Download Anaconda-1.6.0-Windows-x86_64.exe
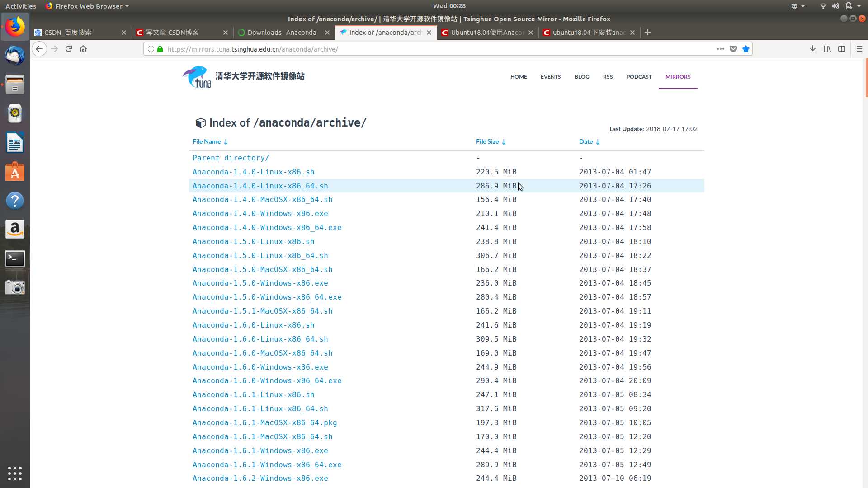868x488 pixels. pyautogui.click(x=267, y=380)
